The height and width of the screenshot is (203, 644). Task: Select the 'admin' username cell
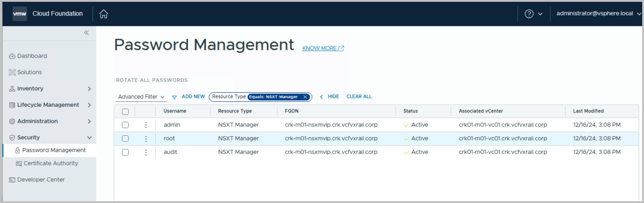(x=172, y=125)
